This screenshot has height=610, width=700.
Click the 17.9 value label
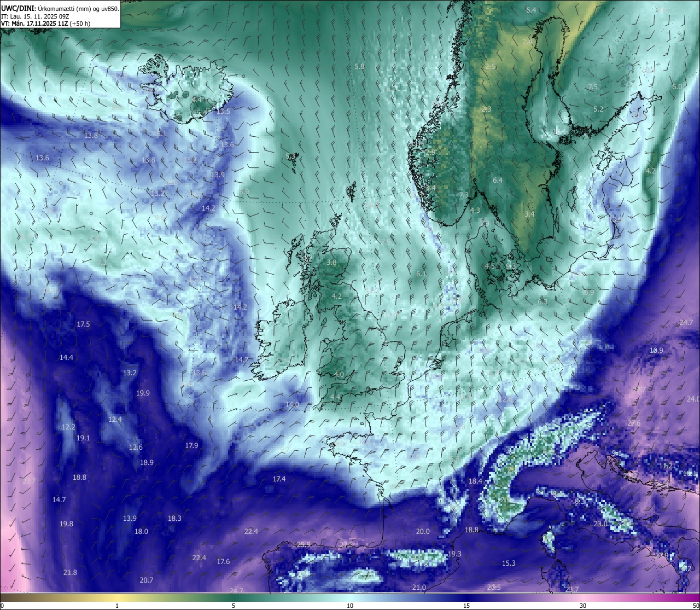point(191,446)
